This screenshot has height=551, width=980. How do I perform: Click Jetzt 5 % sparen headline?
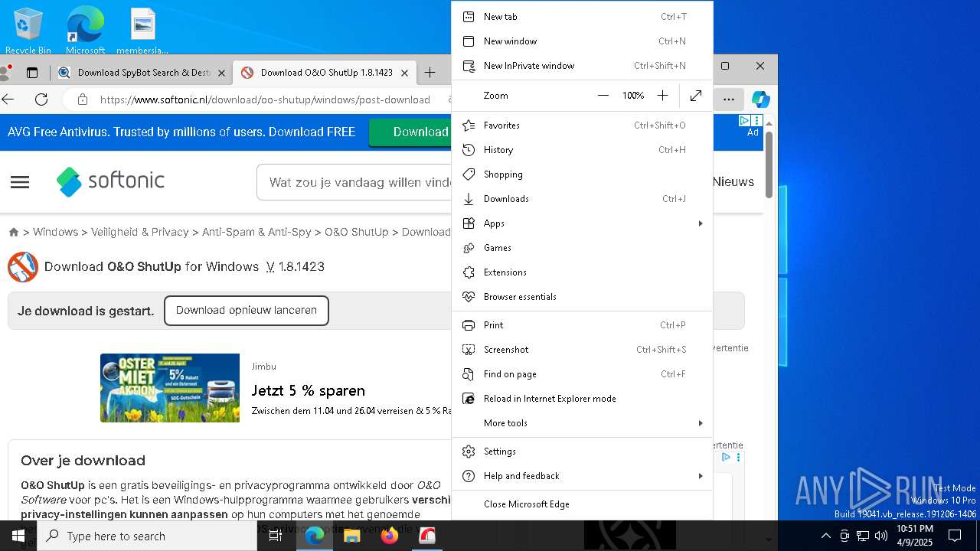(309, 390)
